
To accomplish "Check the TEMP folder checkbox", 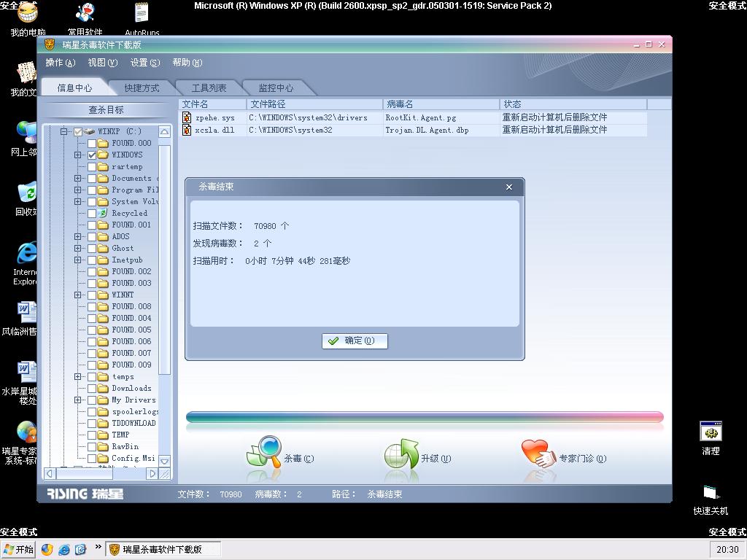I will [x=92, y=435].
